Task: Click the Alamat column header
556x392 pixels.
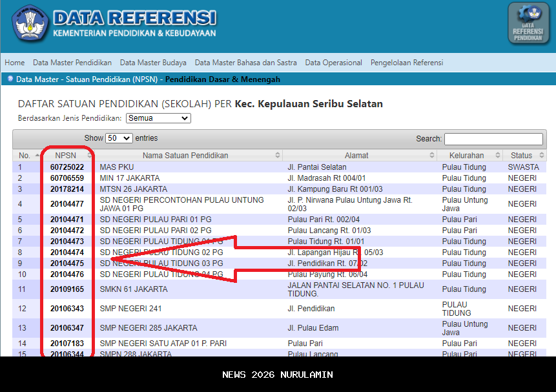Action: tap(356, 156)
